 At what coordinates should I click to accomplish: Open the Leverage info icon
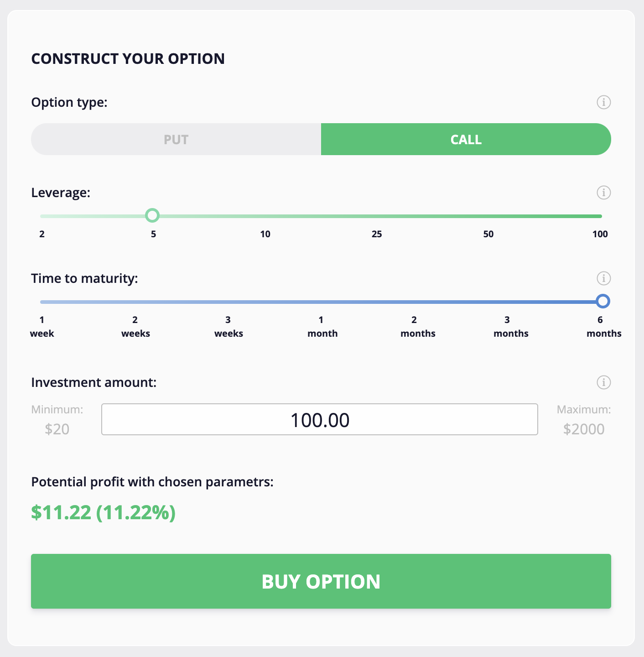coord(603,193)
